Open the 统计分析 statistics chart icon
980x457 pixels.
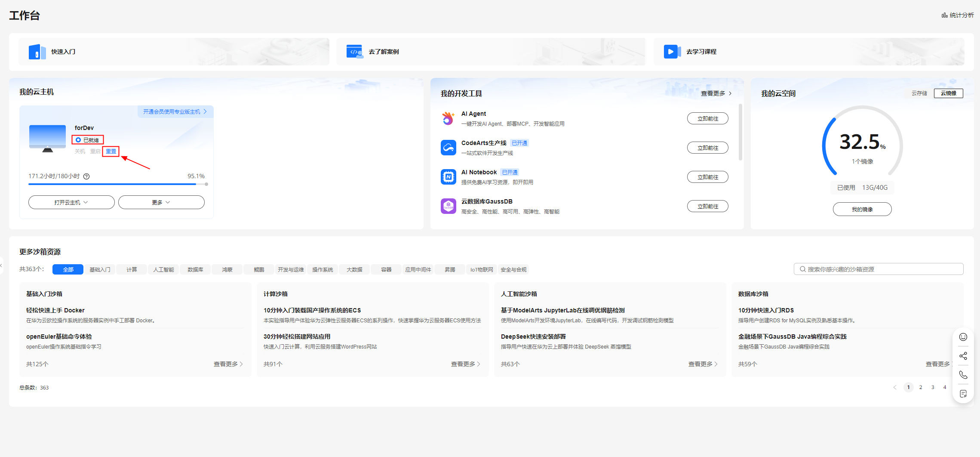[x=944, y=15]
